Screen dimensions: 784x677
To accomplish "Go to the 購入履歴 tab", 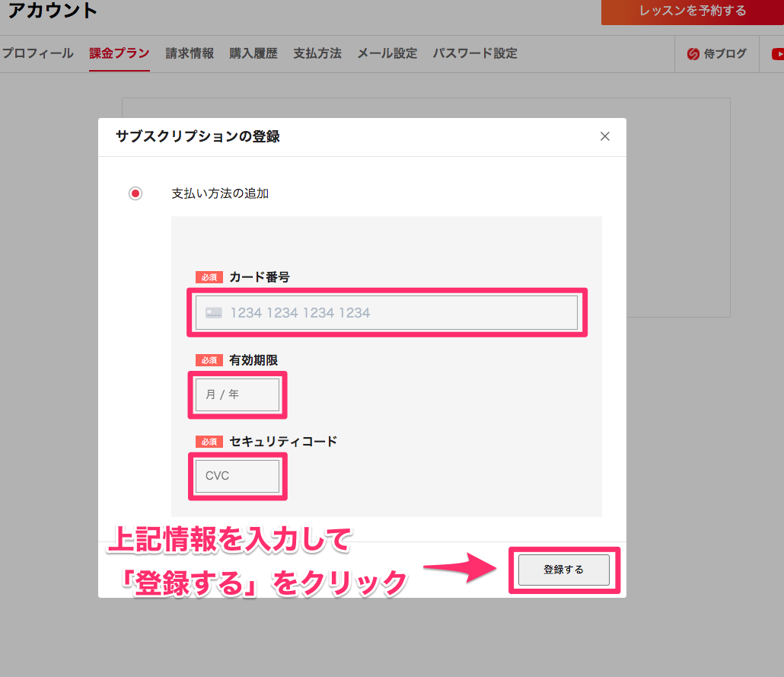I will (x=253, y=53).
